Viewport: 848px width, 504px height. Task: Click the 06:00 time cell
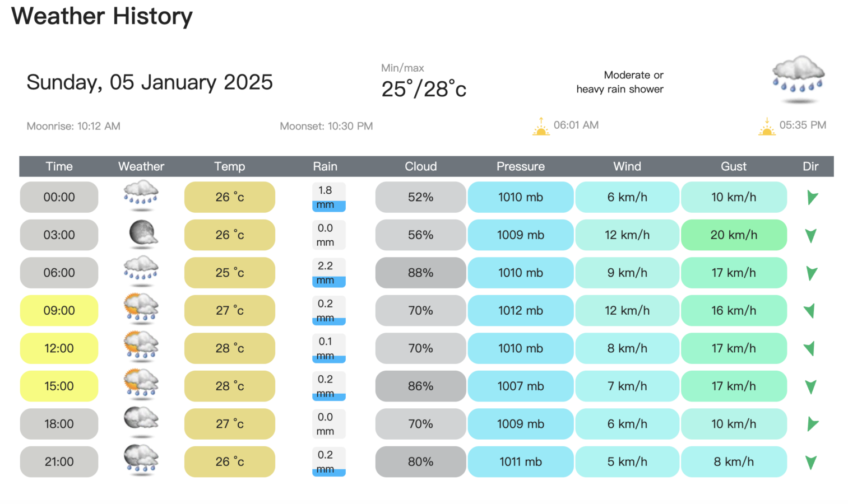(x=59, y=273)
